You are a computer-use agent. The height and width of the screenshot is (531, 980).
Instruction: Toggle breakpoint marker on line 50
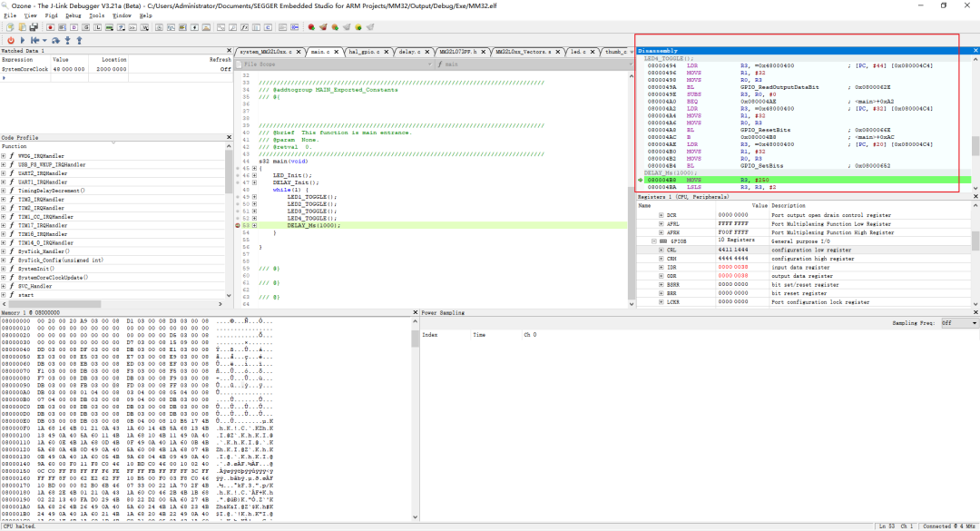238,204
